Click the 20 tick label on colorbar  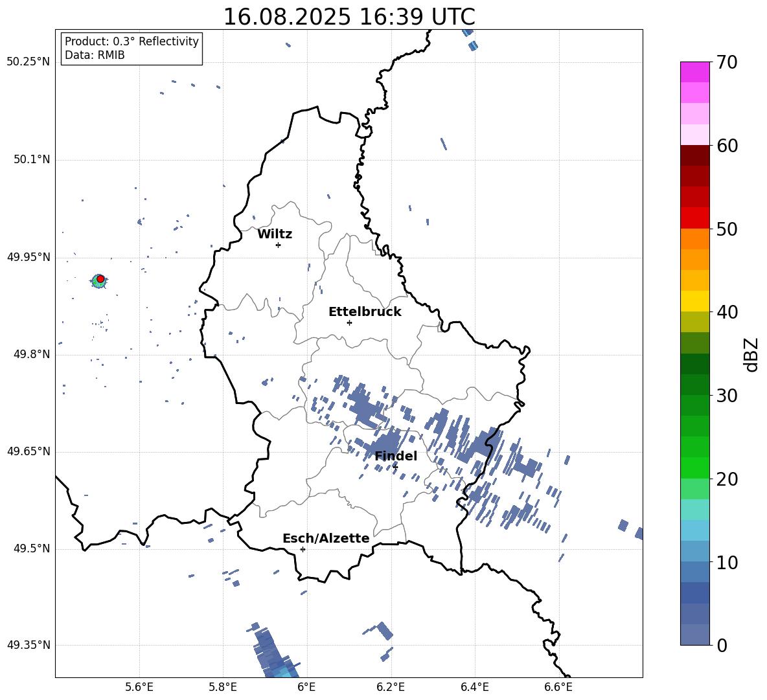coord(727,479)
